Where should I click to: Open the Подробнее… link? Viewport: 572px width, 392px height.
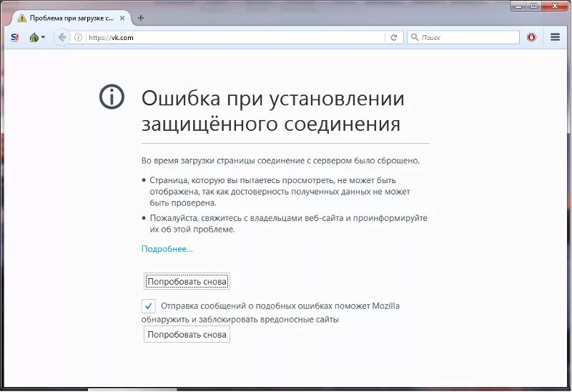coord(167,249)
